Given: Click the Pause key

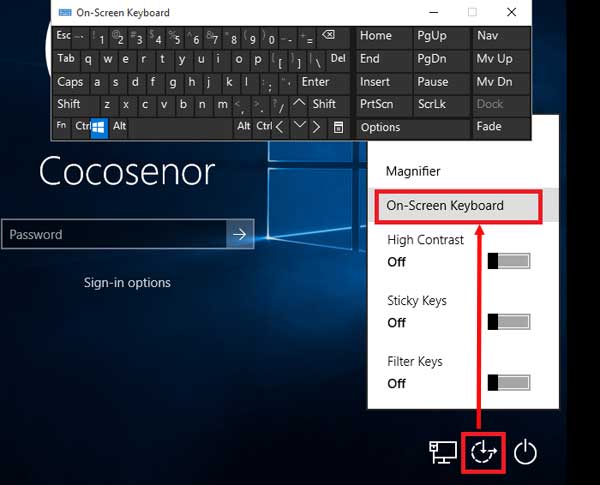Looking at the screenshot, I should click(440, 82).
